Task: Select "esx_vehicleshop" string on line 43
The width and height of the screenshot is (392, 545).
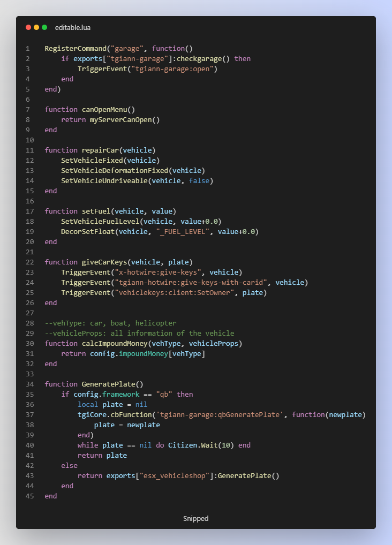Action: 175,476
